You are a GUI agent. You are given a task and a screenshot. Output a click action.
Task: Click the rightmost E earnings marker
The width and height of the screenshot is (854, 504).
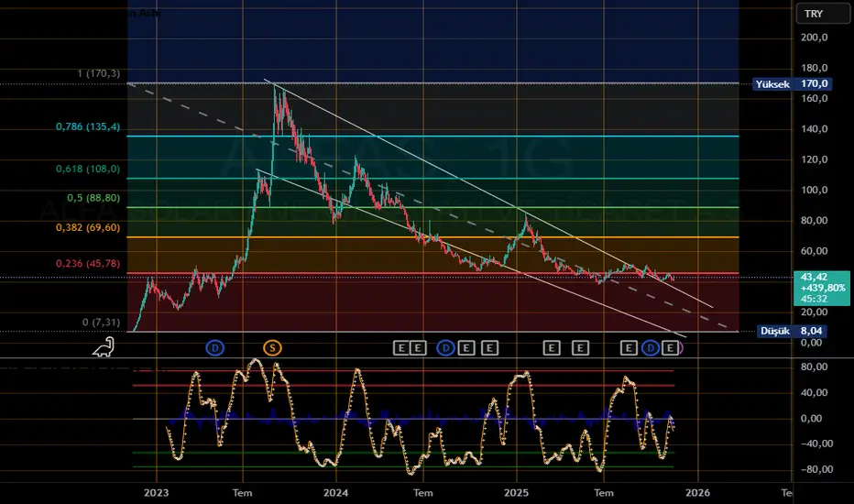[x=672, y=347]
